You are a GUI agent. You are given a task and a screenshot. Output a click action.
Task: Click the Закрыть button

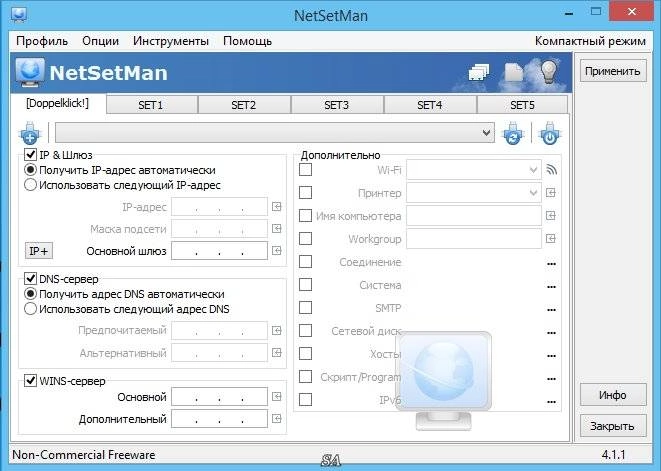coord(613,426)
